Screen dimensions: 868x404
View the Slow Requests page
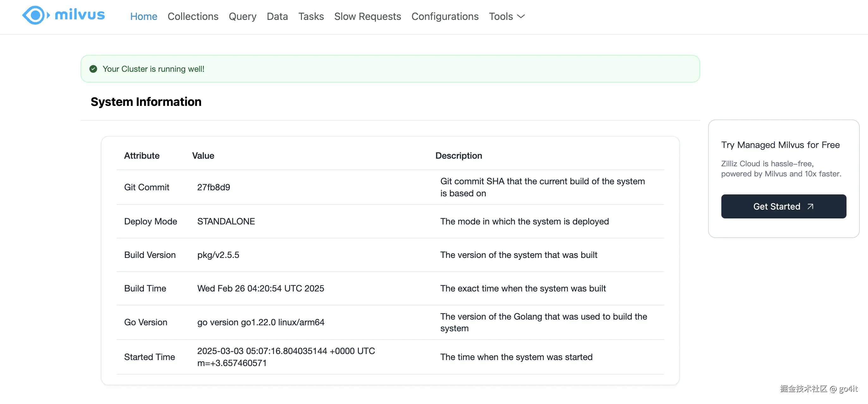coord(367,16)
